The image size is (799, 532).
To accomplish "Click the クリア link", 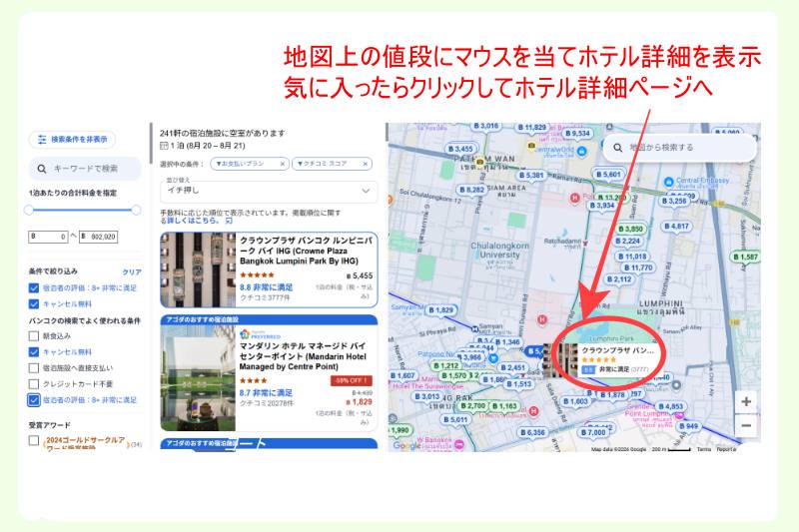I will click(x=132, y=271).
